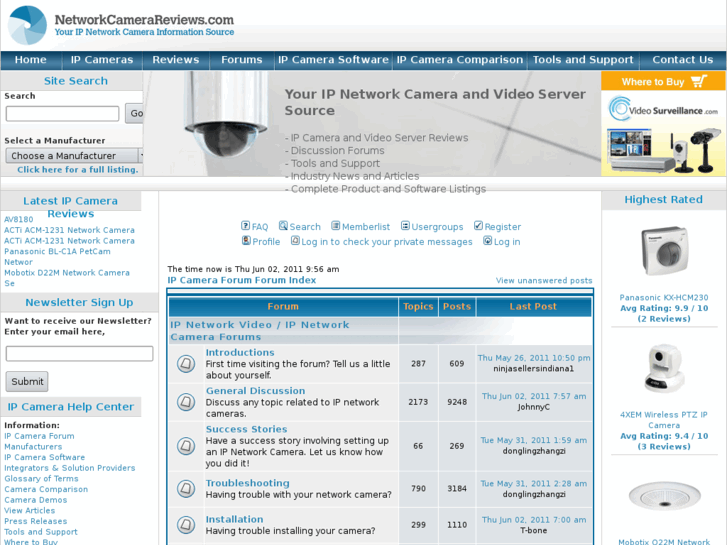The height and width of the screenshot is (545, 727).
Task: Click Integrators & Solution Providers link
Action: point(70,468)
